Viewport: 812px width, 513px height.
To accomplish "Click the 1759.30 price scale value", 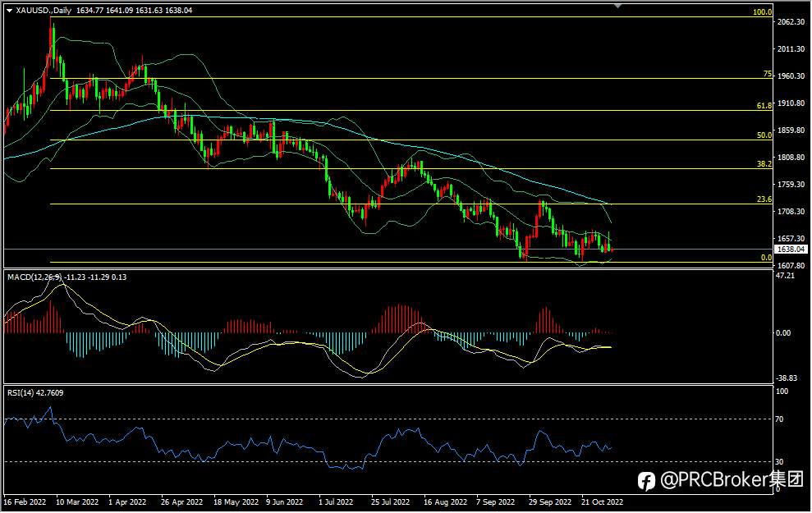I will coord(791,185).
